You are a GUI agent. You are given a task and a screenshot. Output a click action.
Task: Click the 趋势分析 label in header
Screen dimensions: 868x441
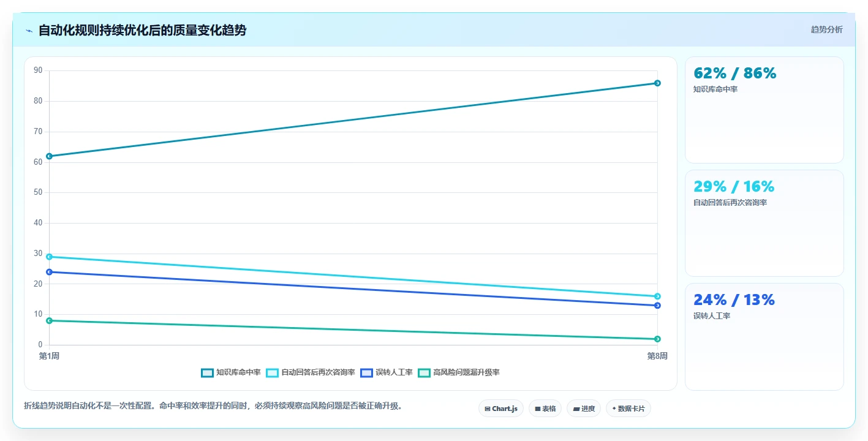[x=826, y=29]
